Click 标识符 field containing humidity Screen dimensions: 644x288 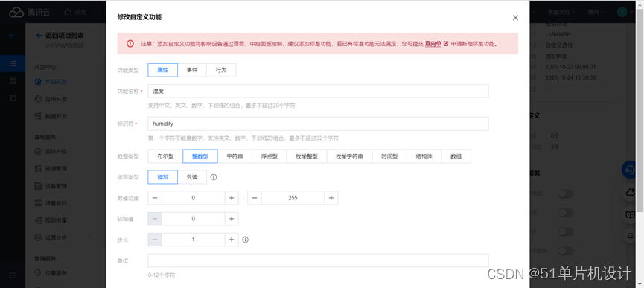319,124
